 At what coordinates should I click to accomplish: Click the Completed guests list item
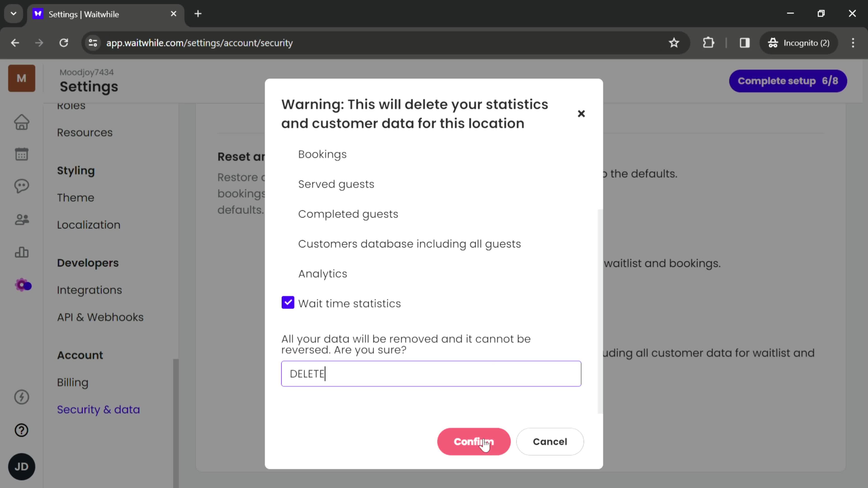click(348, 214)
